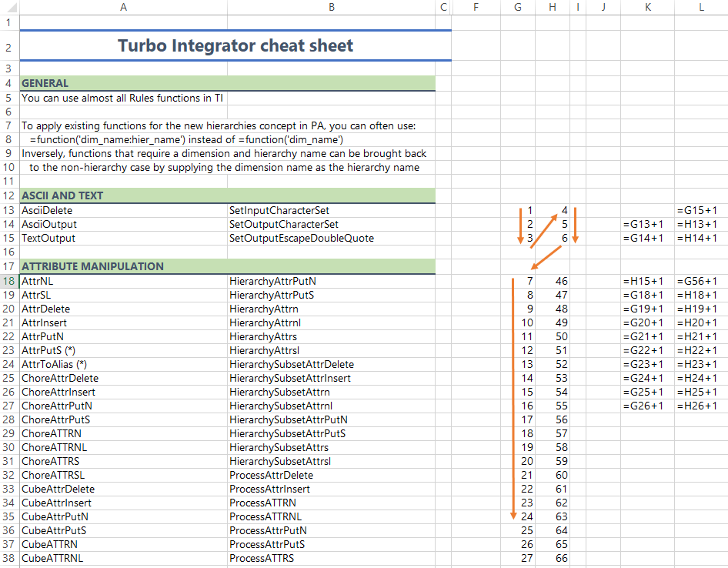Select the SetOutputCharacterSet cell
The image size is (728, 568).
(332, 224)
